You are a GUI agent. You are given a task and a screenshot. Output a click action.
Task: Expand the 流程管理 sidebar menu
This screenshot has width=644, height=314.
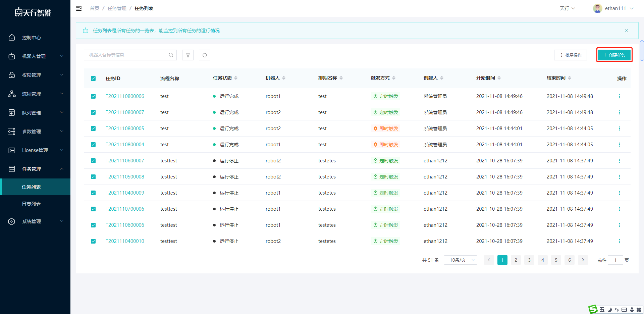click(x=35, y=94)
